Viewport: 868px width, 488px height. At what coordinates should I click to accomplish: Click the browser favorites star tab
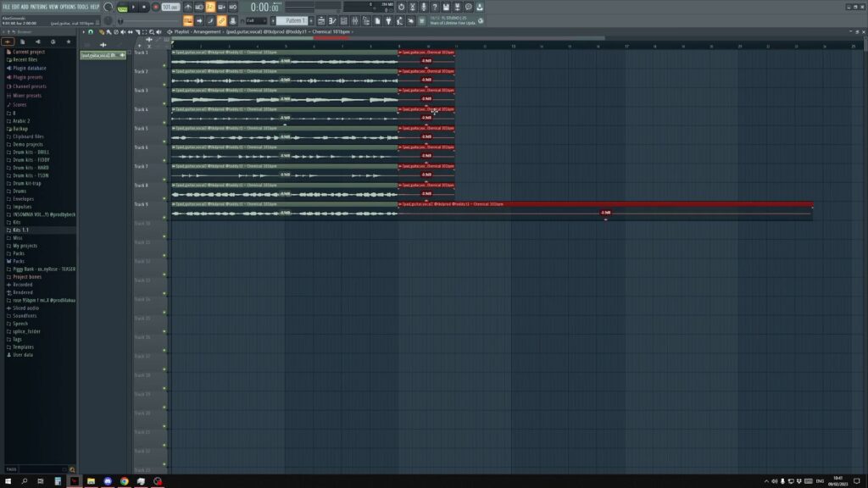click(x=68, y=42)
